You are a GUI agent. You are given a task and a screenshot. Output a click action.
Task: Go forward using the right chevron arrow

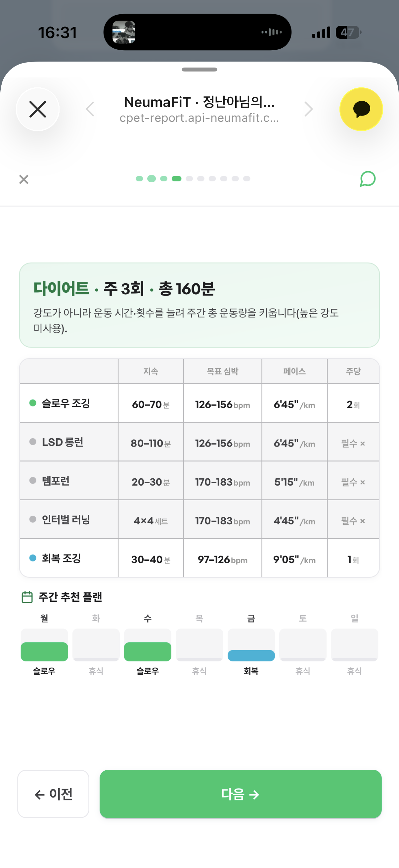pos(308,109)
